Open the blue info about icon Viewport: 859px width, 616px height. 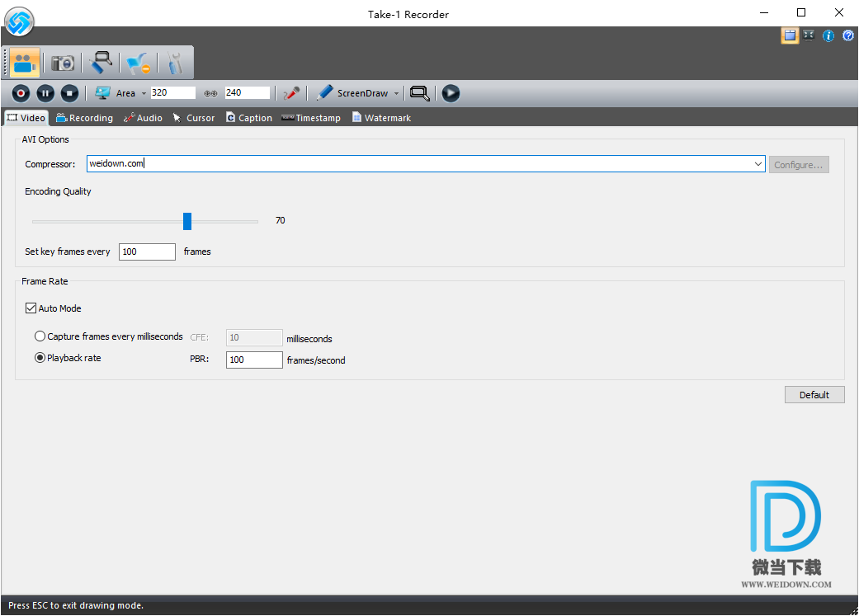(x=828, y=35)
